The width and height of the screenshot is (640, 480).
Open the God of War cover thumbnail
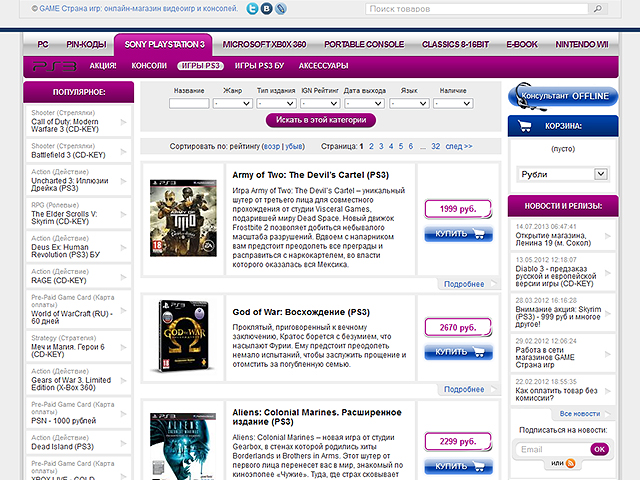coord(182,337)
